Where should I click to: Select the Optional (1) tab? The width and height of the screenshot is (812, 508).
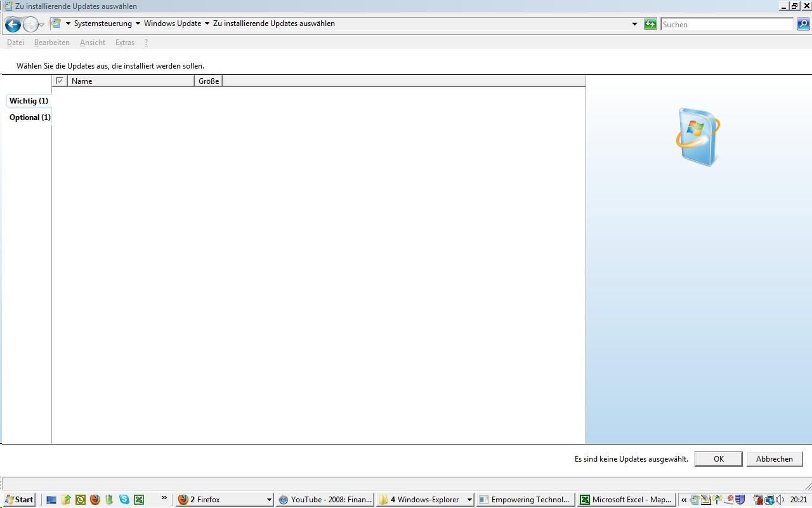click(30, 117)
